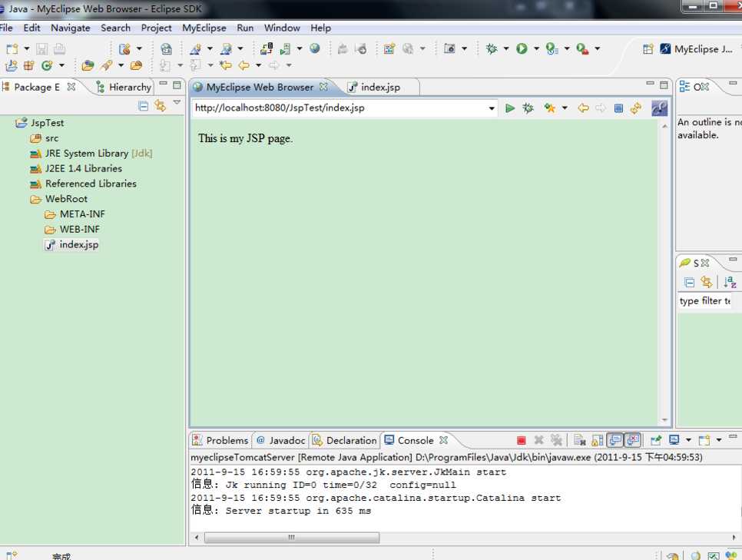Click the type filter text field

[705, 301]
